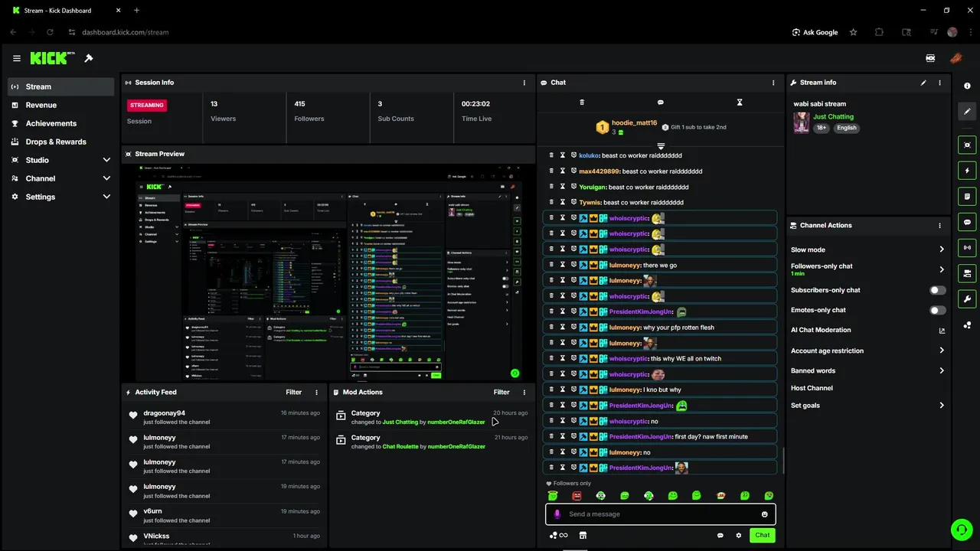This screenshot has height=551, width=980.
Task: Click the Stream Preview thumbnail
Action: (x=328, y=272)
